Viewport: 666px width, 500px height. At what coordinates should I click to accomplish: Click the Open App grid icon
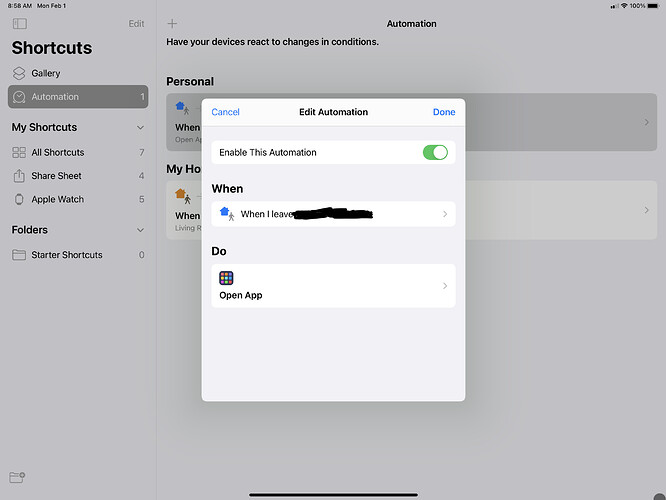coord(227,278)
